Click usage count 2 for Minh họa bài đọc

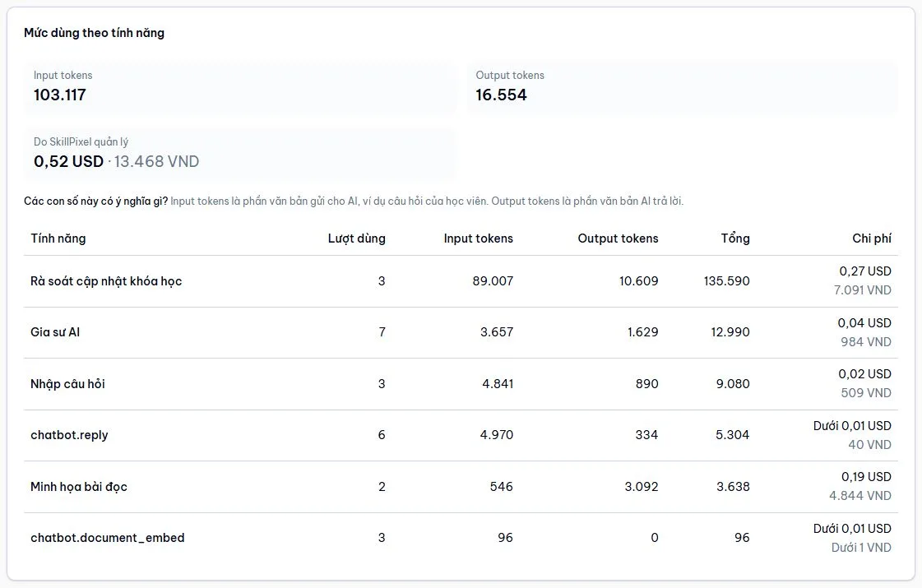(382, 487)
